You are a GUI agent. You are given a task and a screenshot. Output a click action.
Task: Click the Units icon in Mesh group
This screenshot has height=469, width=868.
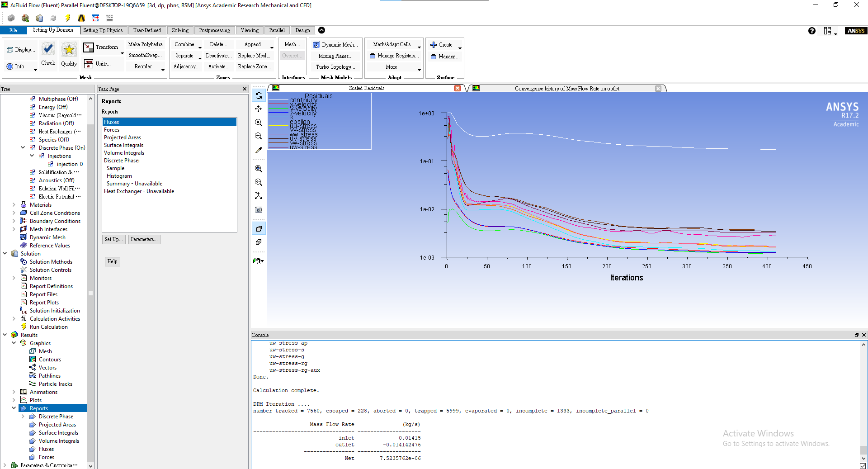tap(89, 64)
